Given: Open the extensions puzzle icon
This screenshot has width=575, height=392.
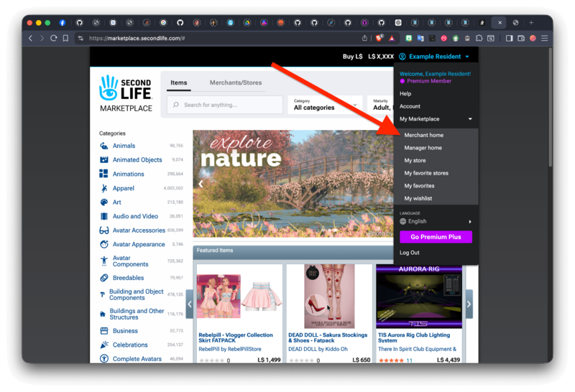Looking at the screenshot, I should (479, 38).
